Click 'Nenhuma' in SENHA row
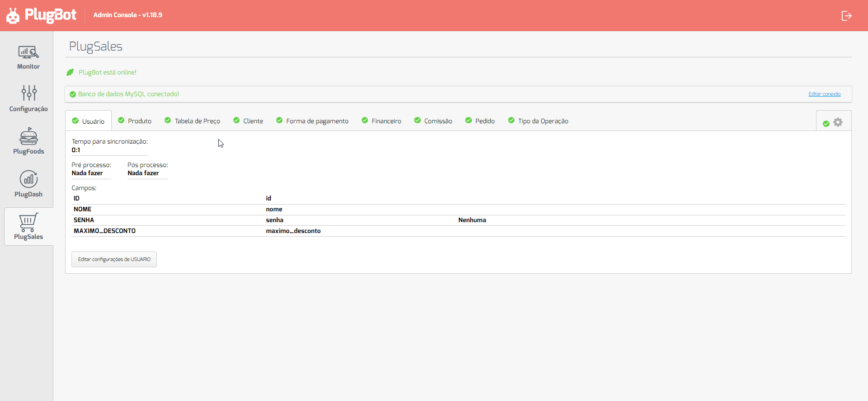The height and width of the screenshot is (401, 868). (x=472, y=220)
